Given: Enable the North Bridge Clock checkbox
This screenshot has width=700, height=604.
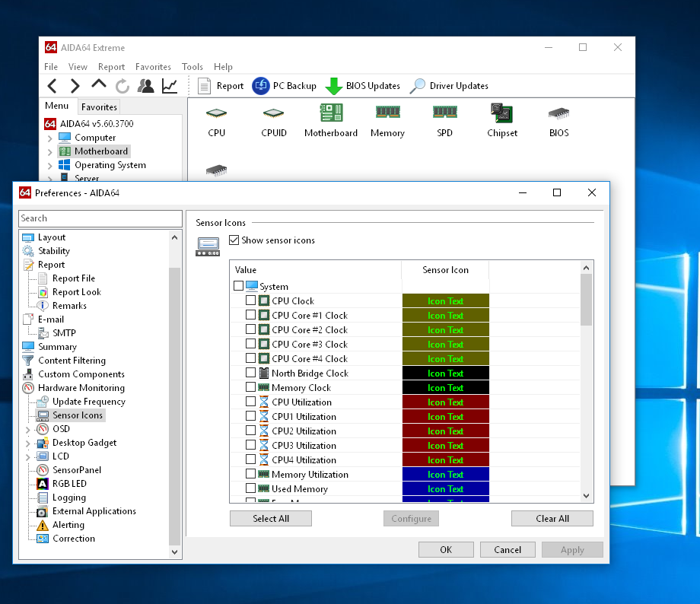Looking at the screenshot, I should 250,373.
